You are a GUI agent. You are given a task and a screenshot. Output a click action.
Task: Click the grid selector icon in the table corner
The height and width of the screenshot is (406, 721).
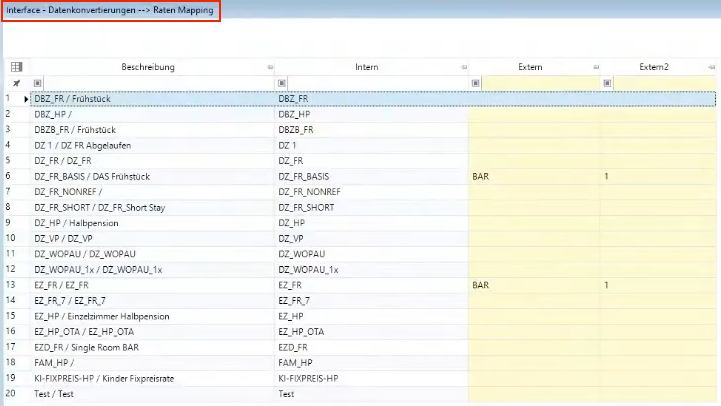pyautogui.click(x=16, y=67)
